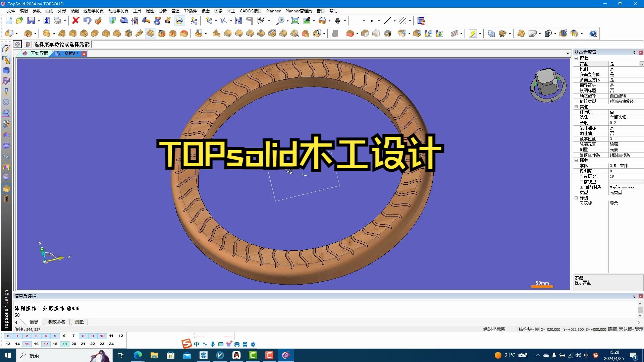Toggle layer 5 in the layer bar
Image resolution: width=644 pixels, height=362 pixels.
click(55, 336)
